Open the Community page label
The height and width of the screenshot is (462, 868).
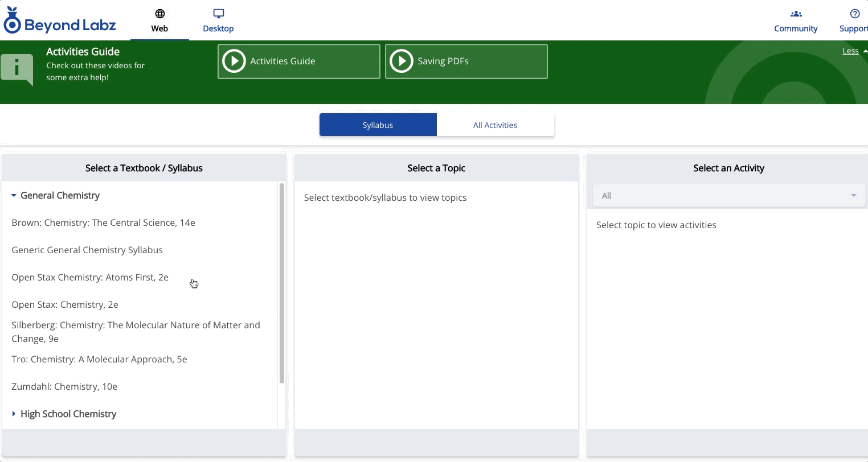tap(796, 28)
